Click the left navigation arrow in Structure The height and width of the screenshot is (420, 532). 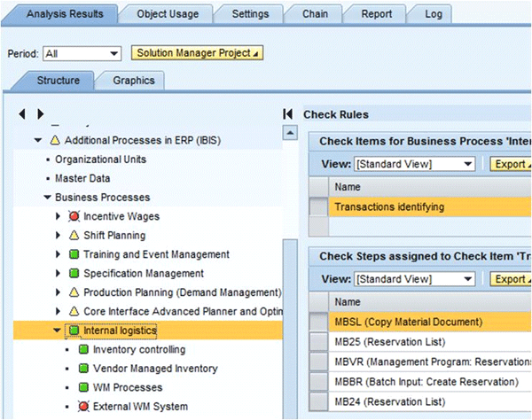click(x=22, y=114)
